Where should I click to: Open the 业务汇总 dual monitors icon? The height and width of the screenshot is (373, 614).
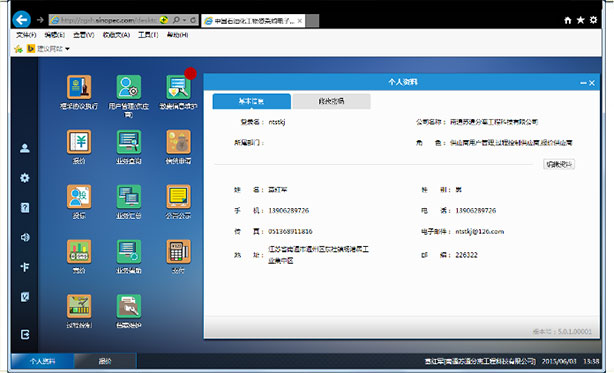(129, 196)
